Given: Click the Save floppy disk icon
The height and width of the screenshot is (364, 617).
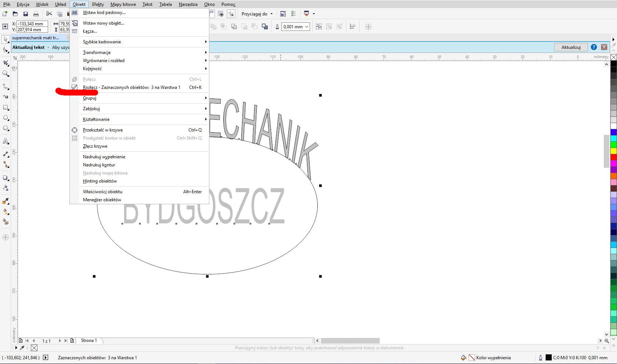Looking at the screenshot, I should 26,14.
